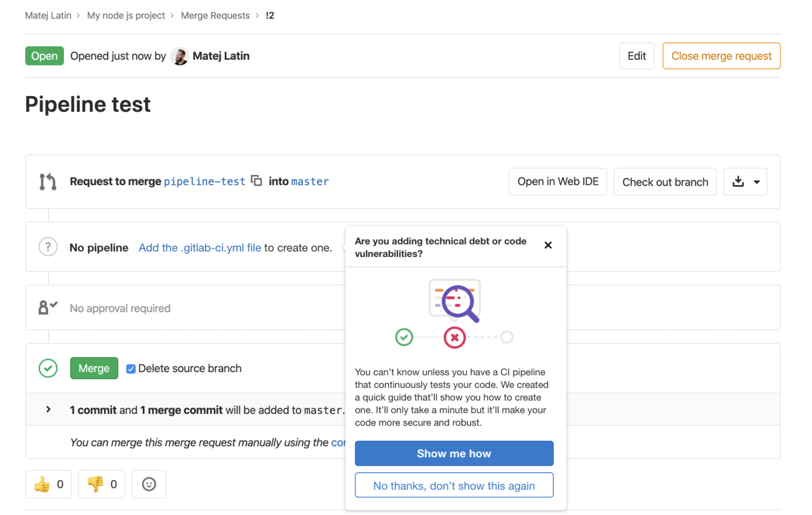Copy the pipeline-test branch name
The width and height of the screenshot is (812, 515).
point(257,181)
